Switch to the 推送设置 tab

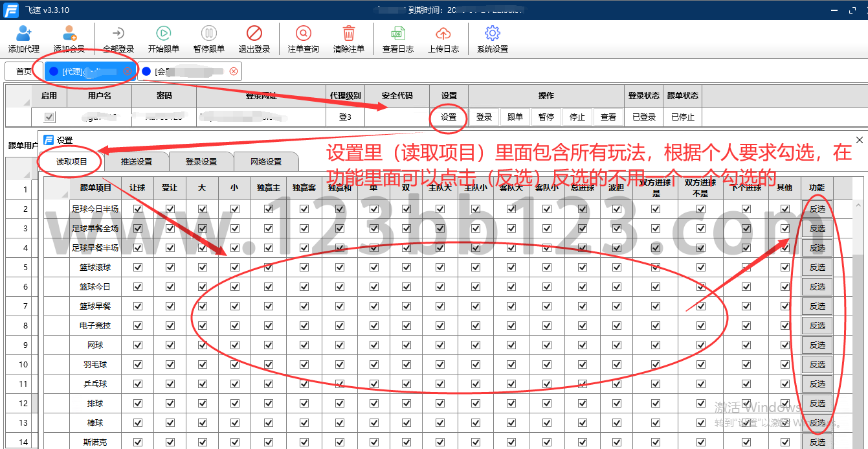(x=137, y=161)
